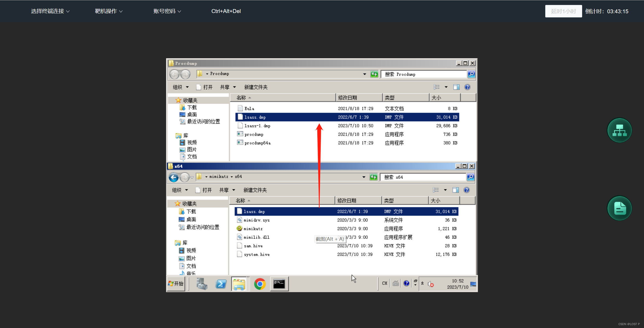Open 下载 in Procdump sidebar
Viewport: 644px width, 328px height.
point(188,107)
